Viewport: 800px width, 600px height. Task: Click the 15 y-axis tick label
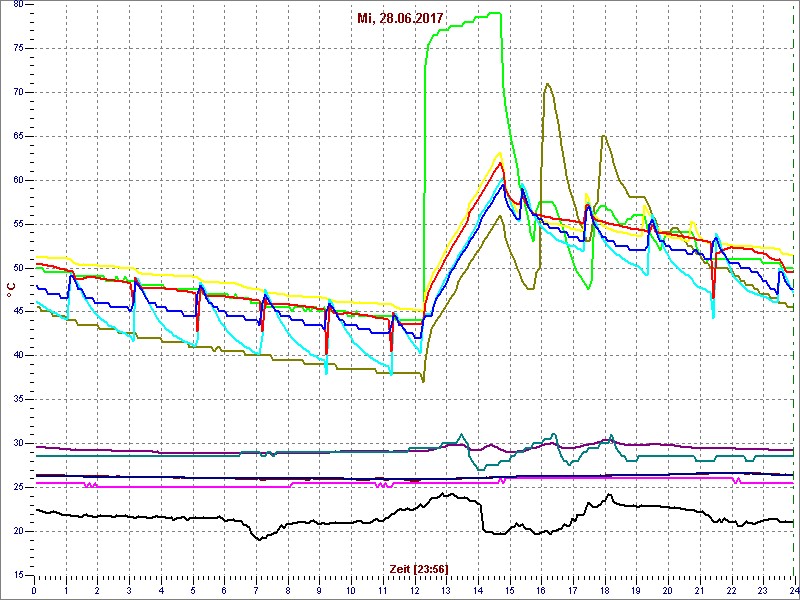coord(18,576)
